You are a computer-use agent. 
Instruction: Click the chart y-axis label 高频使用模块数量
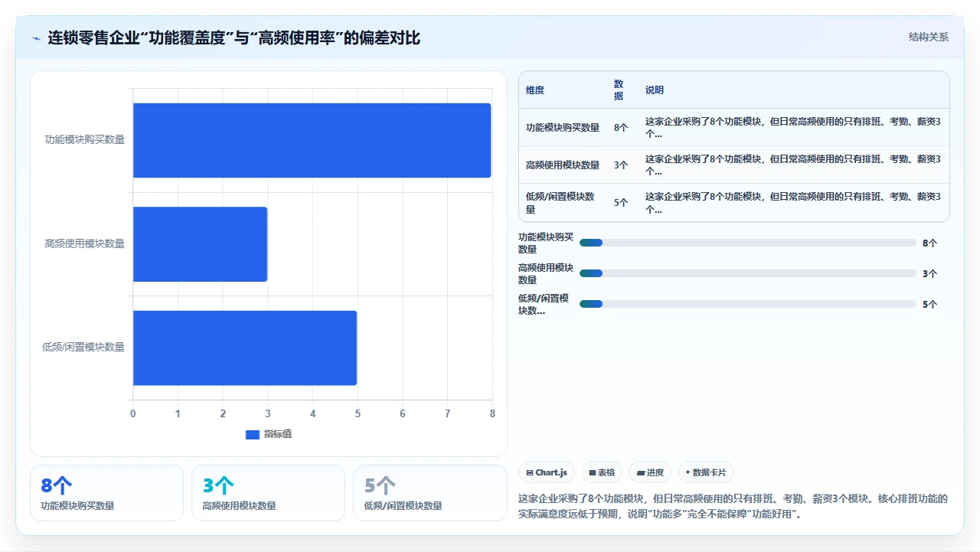coord(84,243)
